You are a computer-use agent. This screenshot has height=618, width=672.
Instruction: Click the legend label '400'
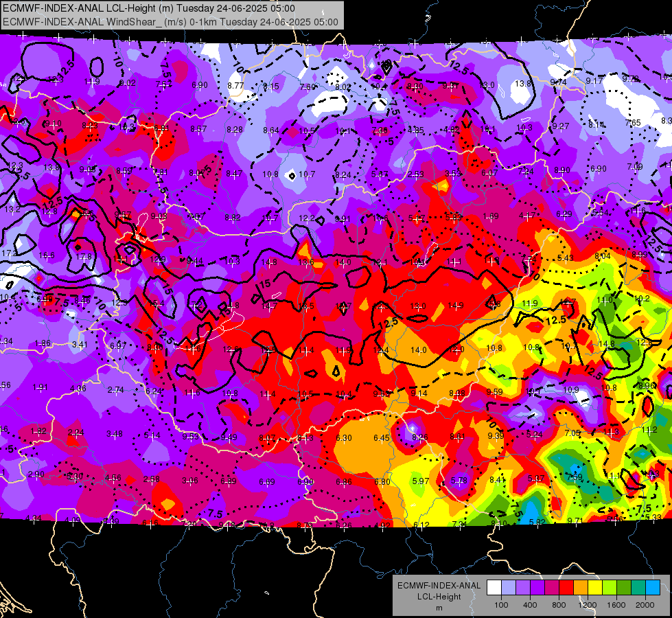click(x=530, y=605)
